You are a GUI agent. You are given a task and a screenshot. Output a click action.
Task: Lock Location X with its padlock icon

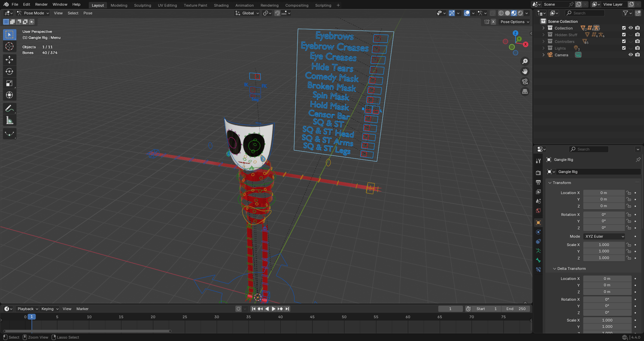(x=629, y=193)
